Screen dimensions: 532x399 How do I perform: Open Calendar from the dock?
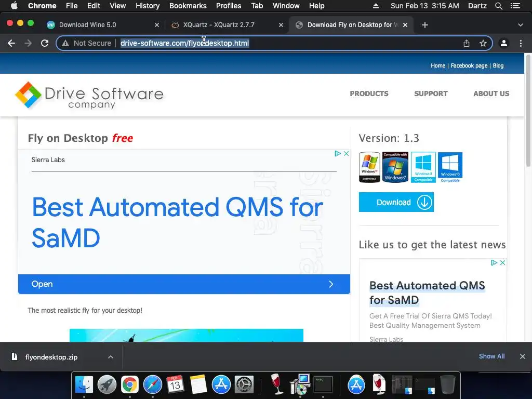tap(176, 385)
